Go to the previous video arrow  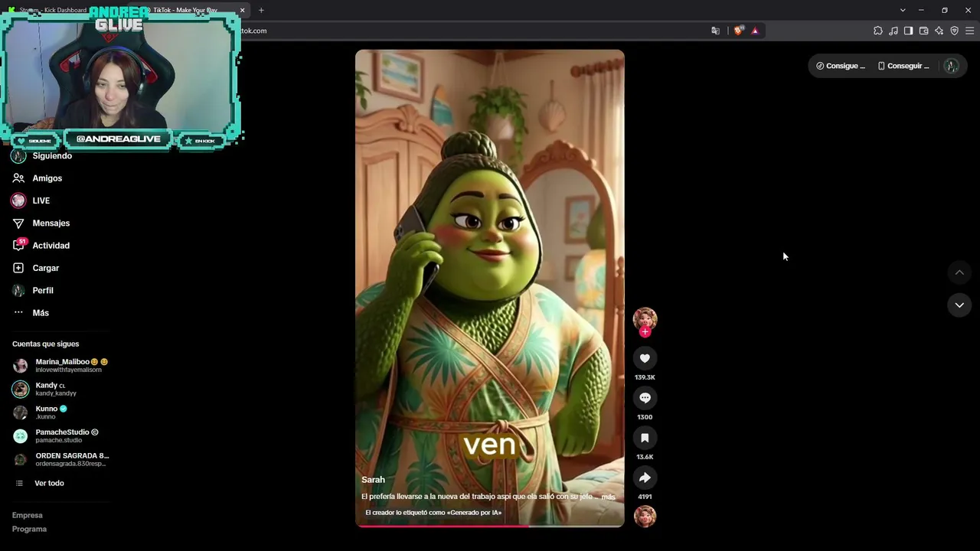tap(959, 272)
